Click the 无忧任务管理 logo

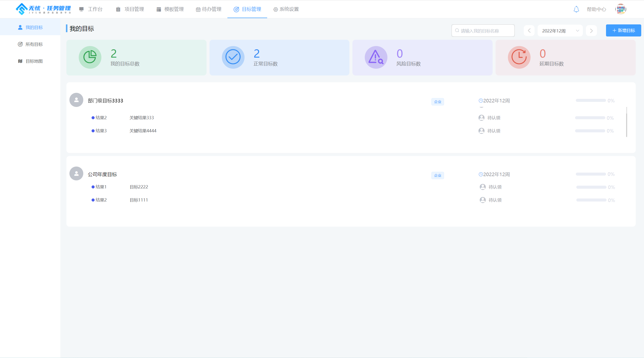tap(43, 9)
